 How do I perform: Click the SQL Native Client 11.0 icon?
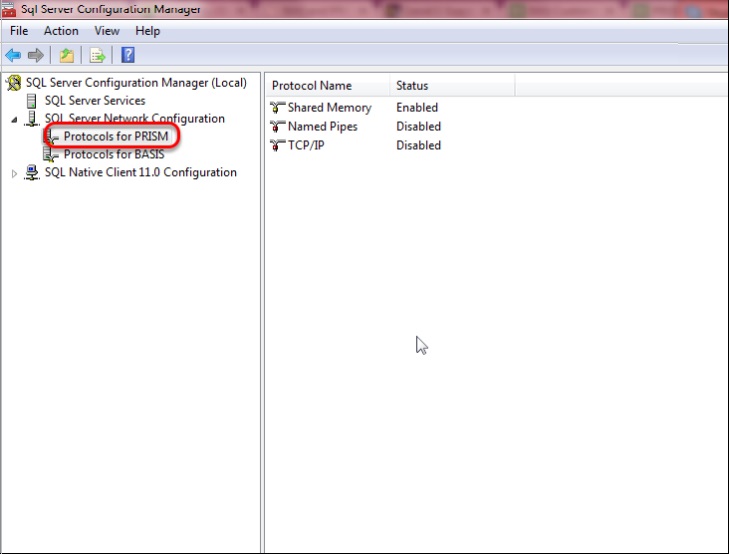[32, 172]
